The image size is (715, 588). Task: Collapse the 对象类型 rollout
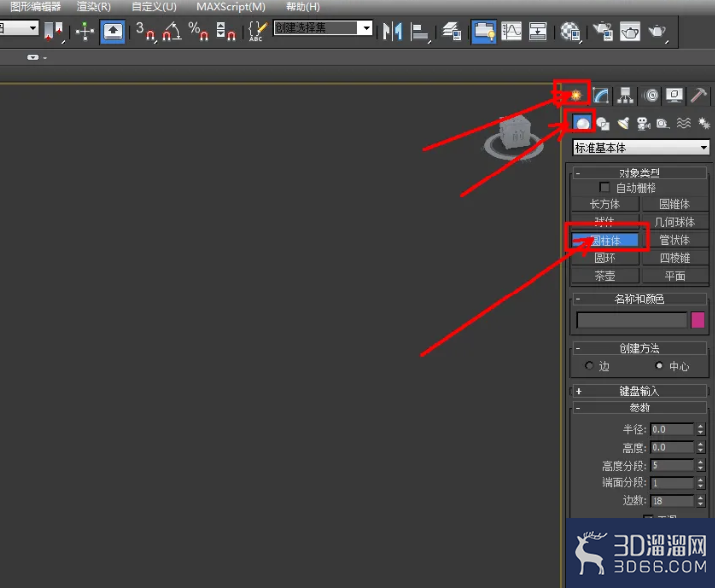tap(640, 173)
